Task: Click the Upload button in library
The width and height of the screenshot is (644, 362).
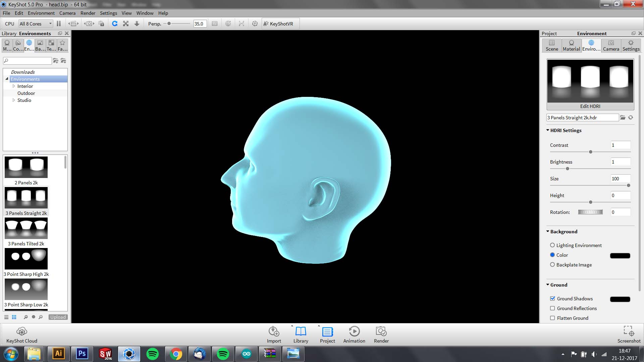Action: (57, 317)
